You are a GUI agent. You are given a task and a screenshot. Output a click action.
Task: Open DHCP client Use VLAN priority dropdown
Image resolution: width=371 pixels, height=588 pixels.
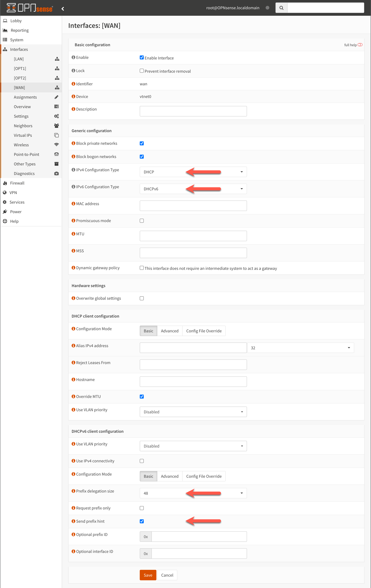193,412
